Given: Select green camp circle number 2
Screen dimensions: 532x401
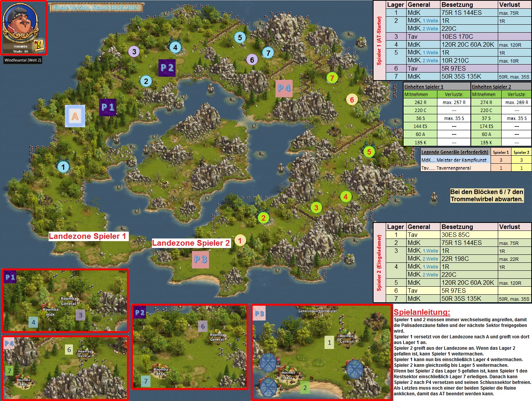Looking at the screenshot, I should pyautogui.click(x=263, y=218).
